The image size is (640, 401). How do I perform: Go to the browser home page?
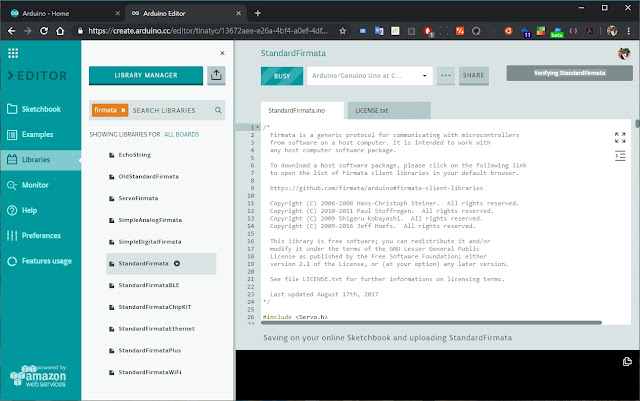(60, 31)
